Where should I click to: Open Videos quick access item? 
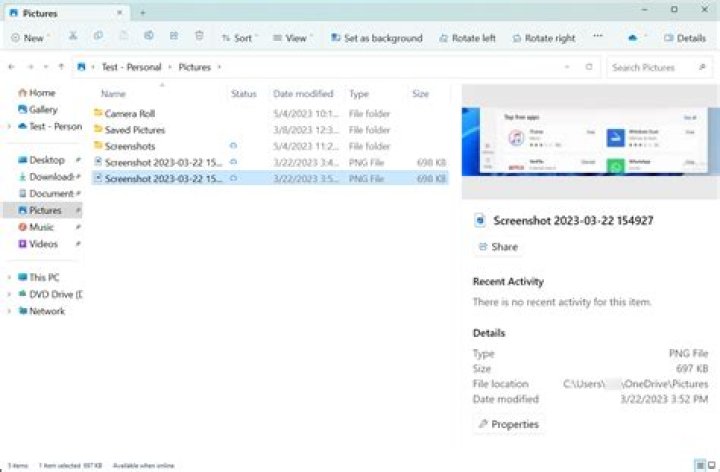click(38, 244)
